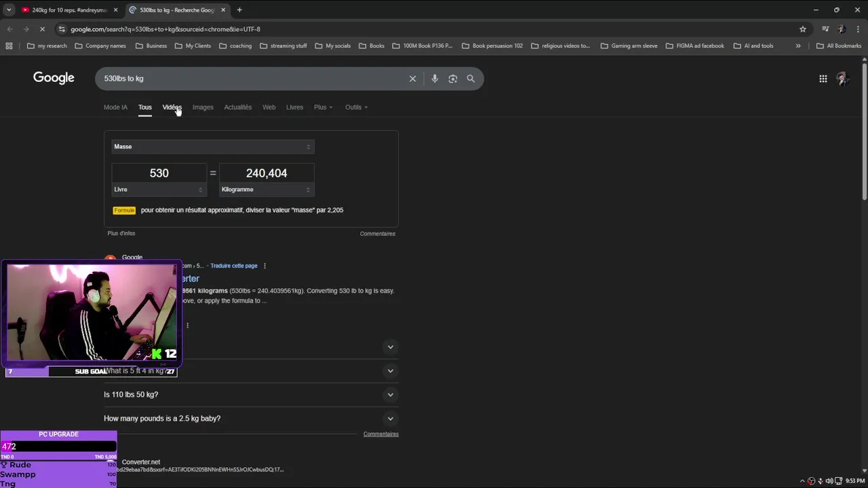Viewport: 868px width, 488px height.
Task: Show more bookmarks with the chevron
Action: pyautogui.click(x=798, y=46)
